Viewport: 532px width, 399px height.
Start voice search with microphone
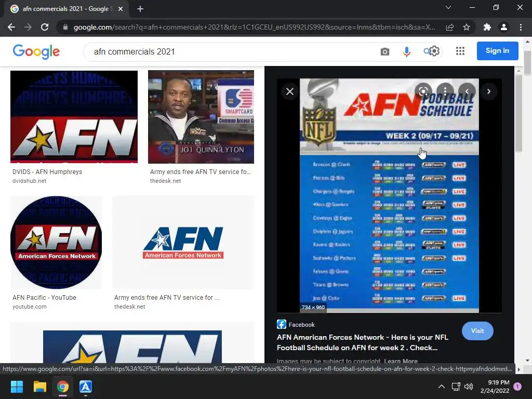click(x=406, y=51)
